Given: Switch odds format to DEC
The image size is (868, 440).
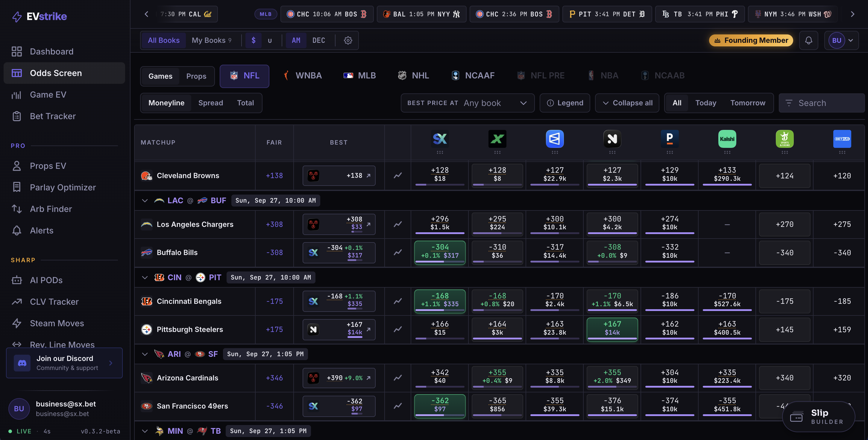Looking at the screenshot, I should (x=318, y=40).
